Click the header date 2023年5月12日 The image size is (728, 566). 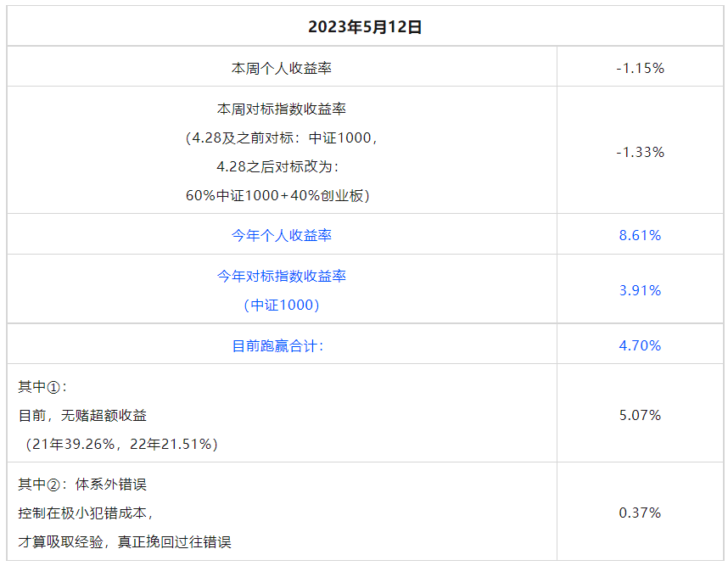click(x=365, y=26)
